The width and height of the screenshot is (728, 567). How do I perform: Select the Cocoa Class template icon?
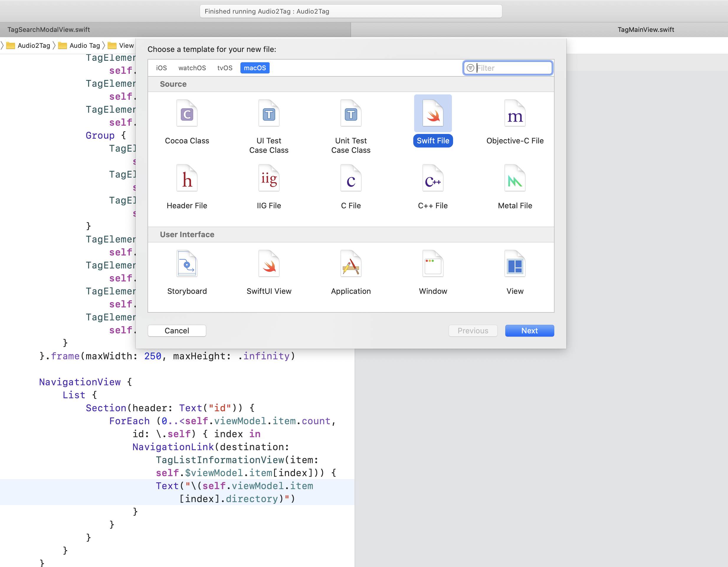[187, 113]
